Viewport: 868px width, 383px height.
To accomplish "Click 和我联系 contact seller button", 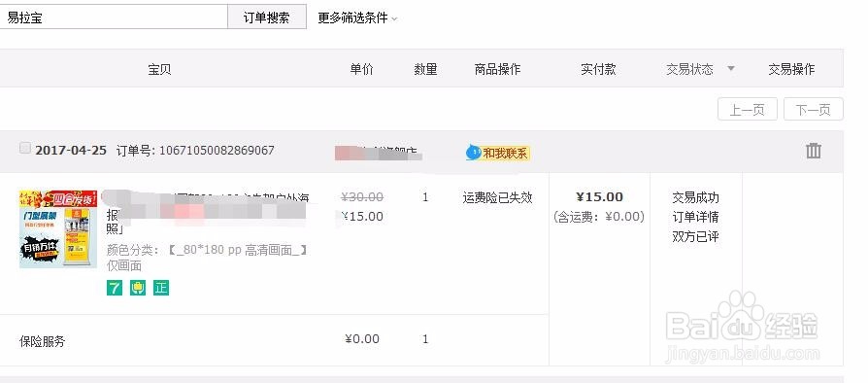I will 498,153.
